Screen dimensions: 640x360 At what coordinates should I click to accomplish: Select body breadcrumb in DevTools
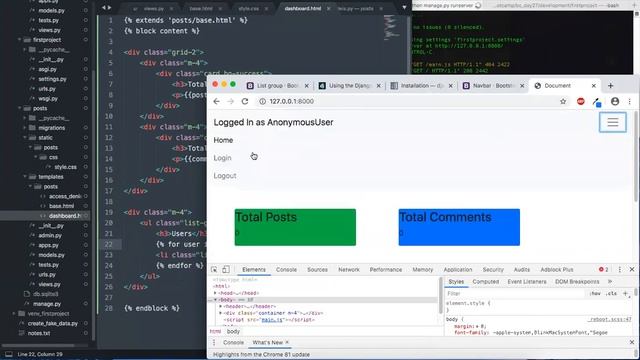click(233, 331)
